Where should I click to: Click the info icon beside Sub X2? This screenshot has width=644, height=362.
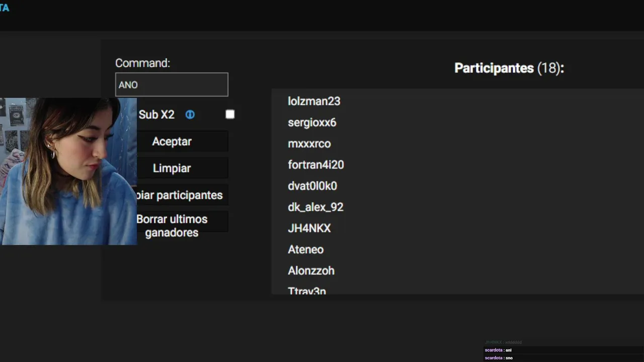[x=190, y=115]
